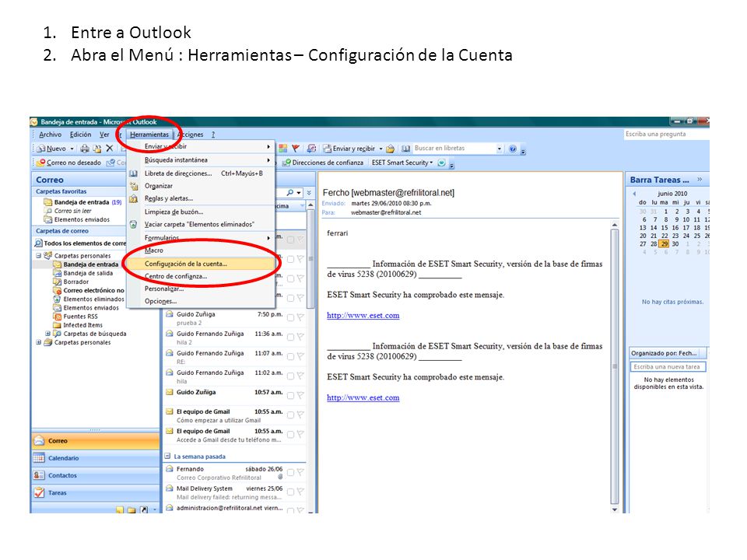Select Correo sin leer favorite folder
747x560 pixels.
coord(68,211)
